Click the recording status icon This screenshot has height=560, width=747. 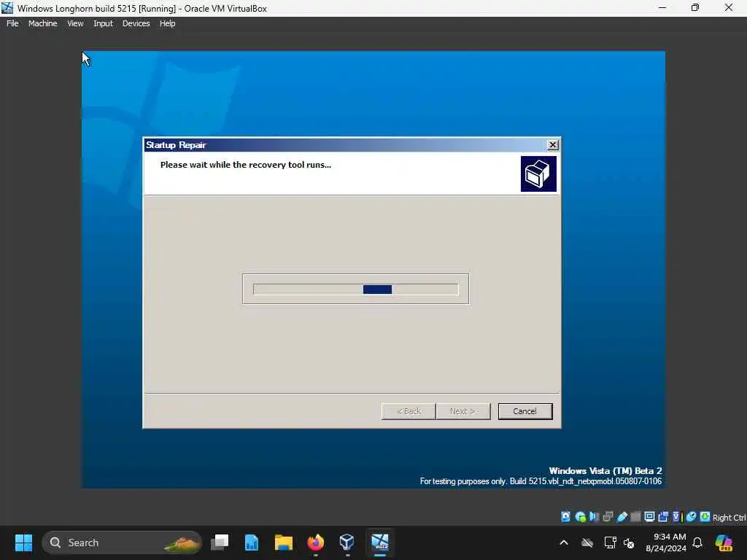663,517
